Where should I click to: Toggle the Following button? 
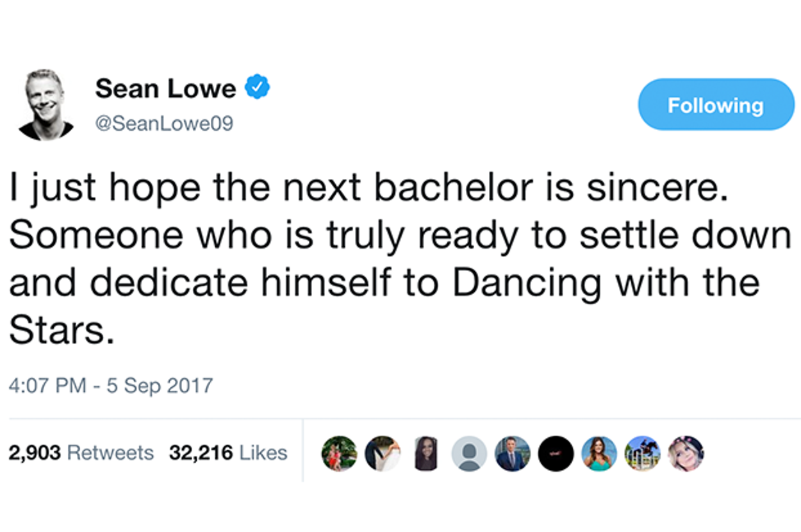716,105
